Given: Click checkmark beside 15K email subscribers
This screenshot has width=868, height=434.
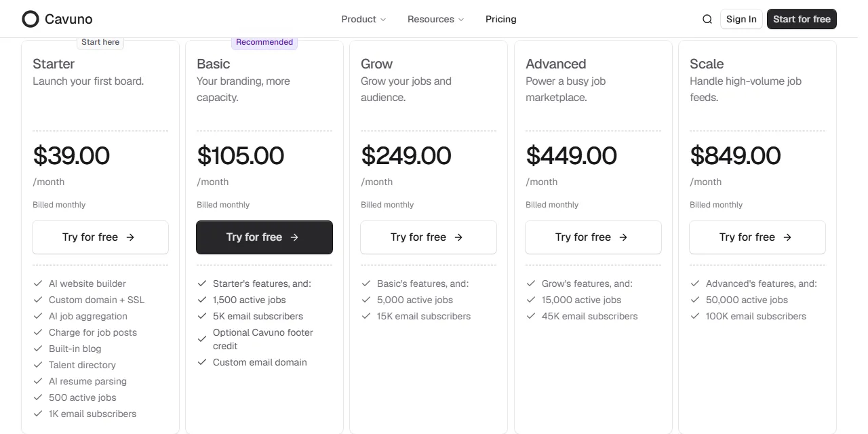Looking at the screenshot, I should (x=366, y=316).
